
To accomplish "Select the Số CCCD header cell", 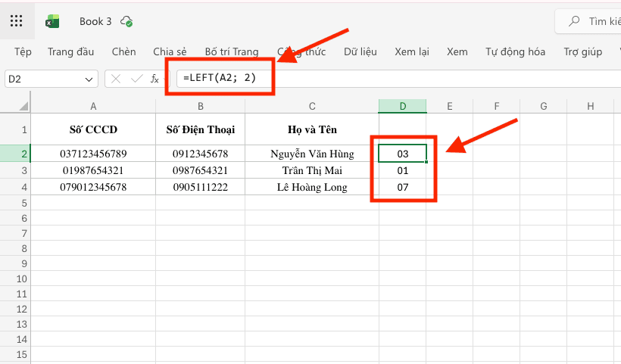I will coord(93,129).
